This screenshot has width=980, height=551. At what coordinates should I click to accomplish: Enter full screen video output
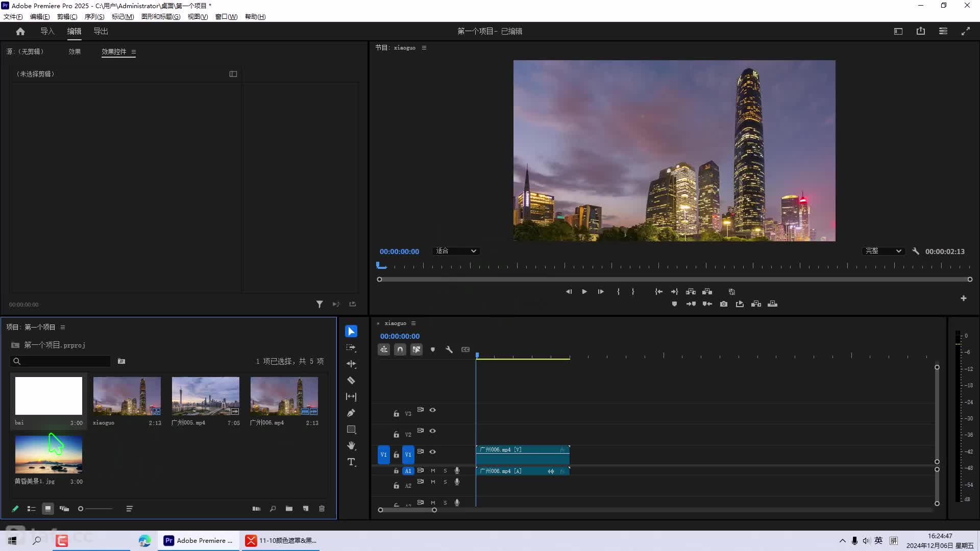point(966,31)
